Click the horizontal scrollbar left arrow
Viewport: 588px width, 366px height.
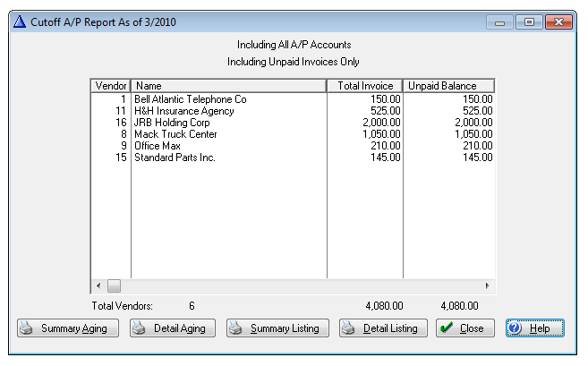pos(98,285)
